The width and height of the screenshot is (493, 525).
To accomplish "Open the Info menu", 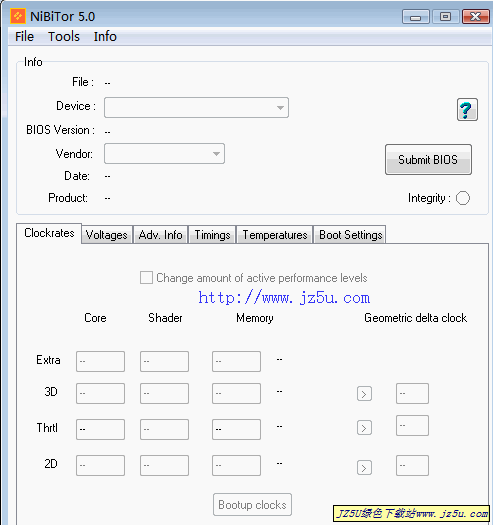I will [x=105, y=36].
